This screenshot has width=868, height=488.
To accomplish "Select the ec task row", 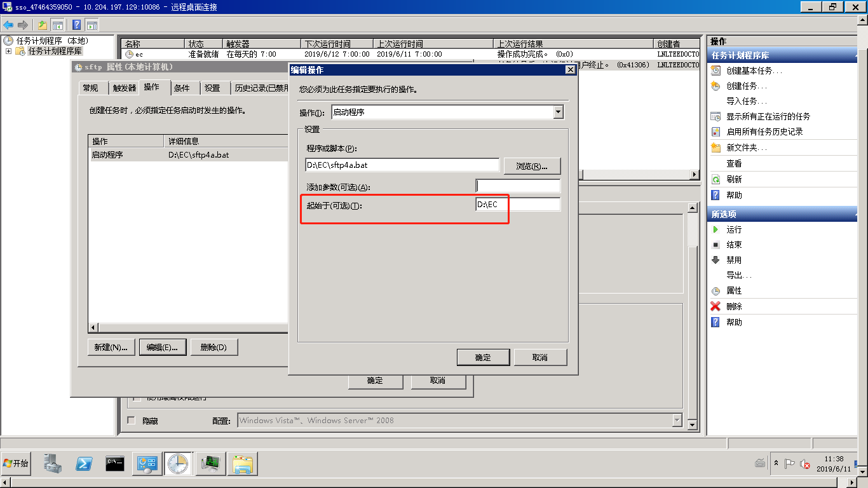I will click(x=410, y=55).
